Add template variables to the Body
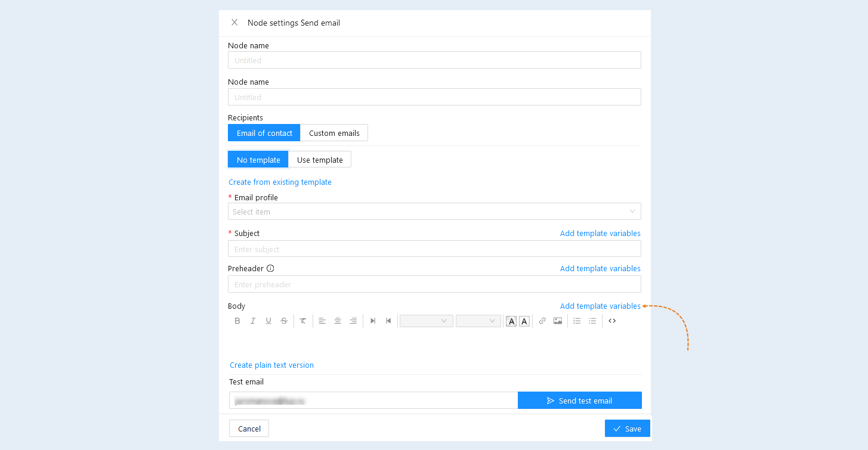The width and height of the screenshot is (868, 450). coord(600,306)
